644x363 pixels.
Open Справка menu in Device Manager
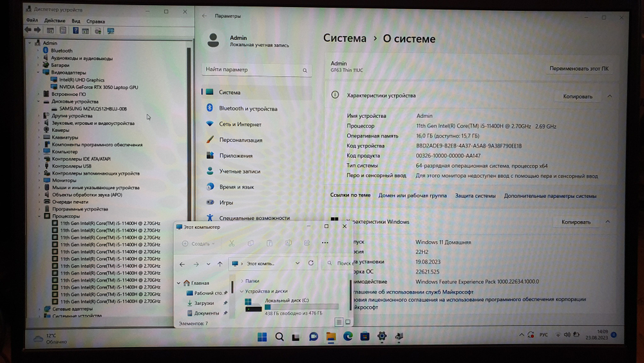(95, 21)
